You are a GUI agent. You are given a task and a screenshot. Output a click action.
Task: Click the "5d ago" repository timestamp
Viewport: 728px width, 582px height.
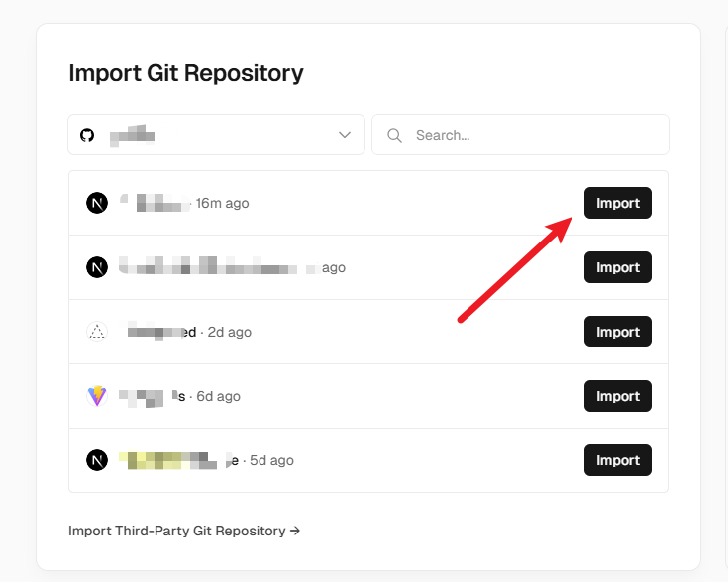pos(271,460)
